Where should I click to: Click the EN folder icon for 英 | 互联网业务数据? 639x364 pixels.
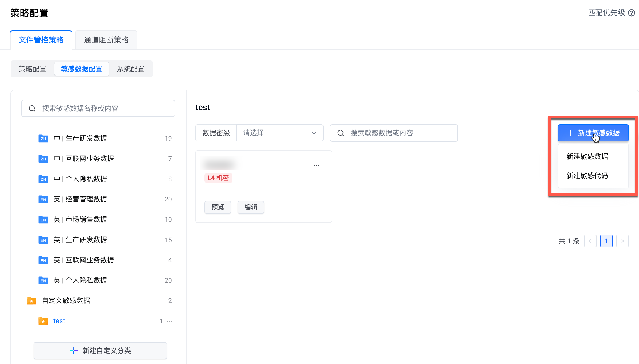pyautogui.click(x=43, y=260)
